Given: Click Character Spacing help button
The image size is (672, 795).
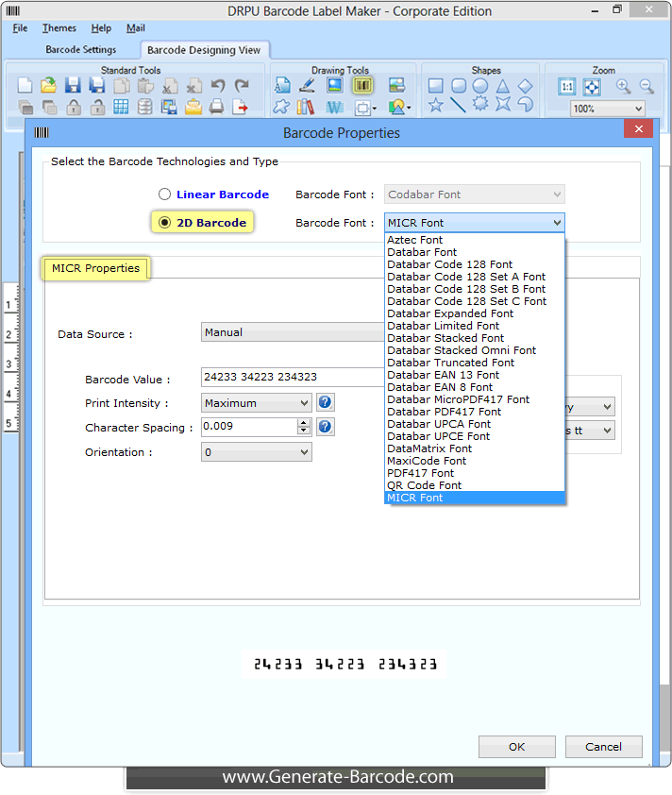Looking at the screenshot, I should tap(326, 427).
